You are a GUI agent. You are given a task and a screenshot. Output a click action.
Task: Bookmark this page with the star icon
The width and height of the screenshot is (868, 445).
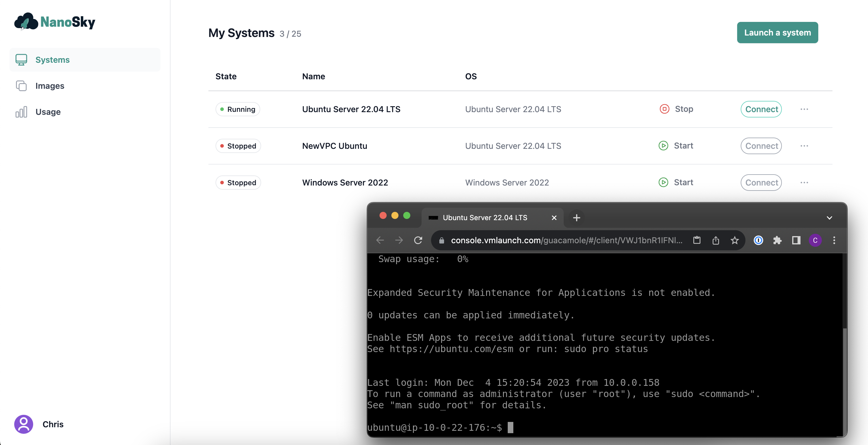pyautogui.click(x=734, y=240)
